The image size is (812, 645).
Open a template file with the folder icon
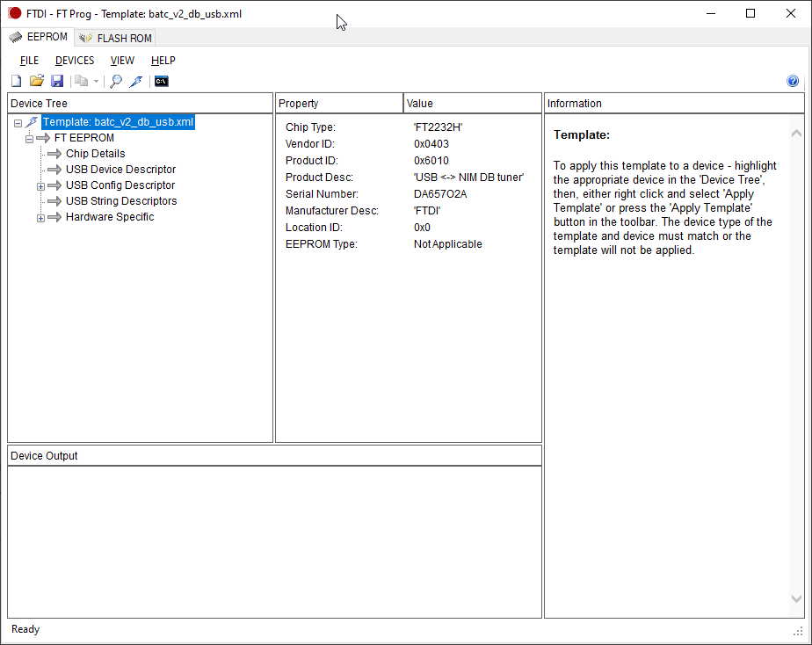coord(36,81)
